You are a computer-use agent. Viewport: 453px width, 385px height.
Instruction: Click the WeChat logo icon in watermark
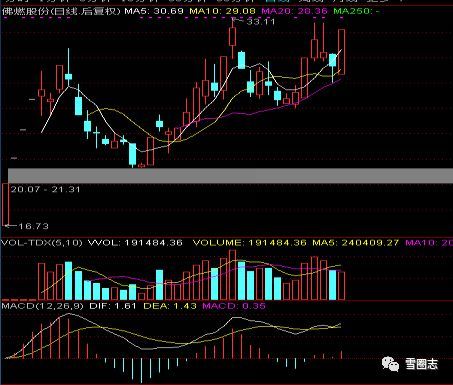point(390,364)
